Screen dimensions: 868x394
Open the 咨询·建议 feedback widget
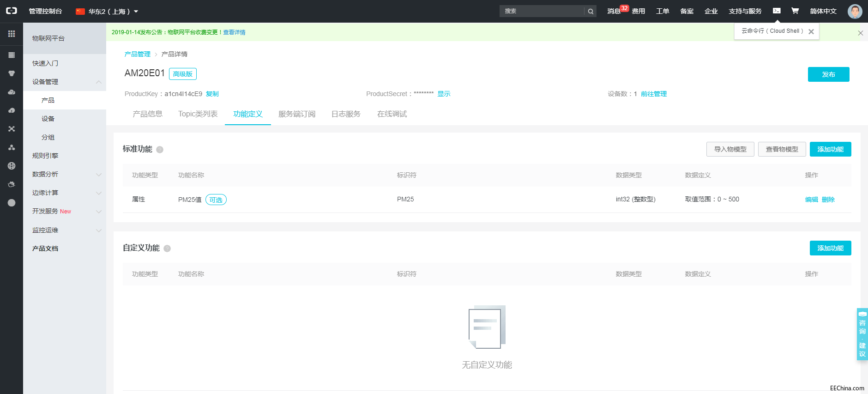pyautogui.click(x=862, y=334)
